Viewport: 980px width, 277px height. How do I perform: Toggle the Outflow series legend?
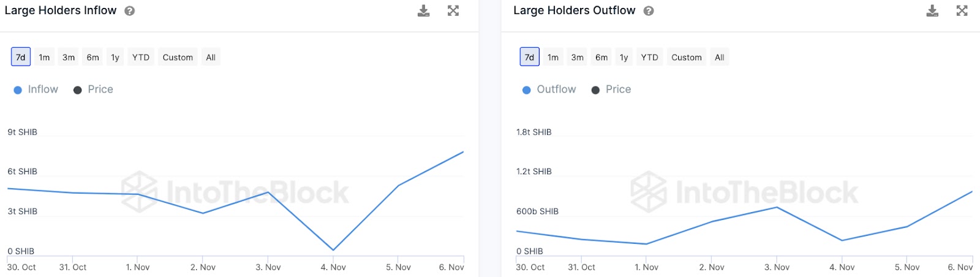point(549,89)
